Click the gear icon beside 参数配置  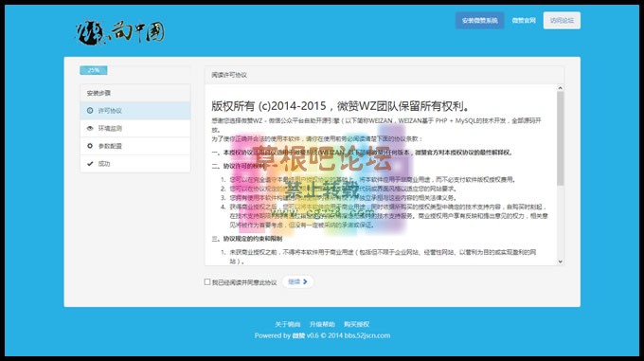click(x=90, y=146)
